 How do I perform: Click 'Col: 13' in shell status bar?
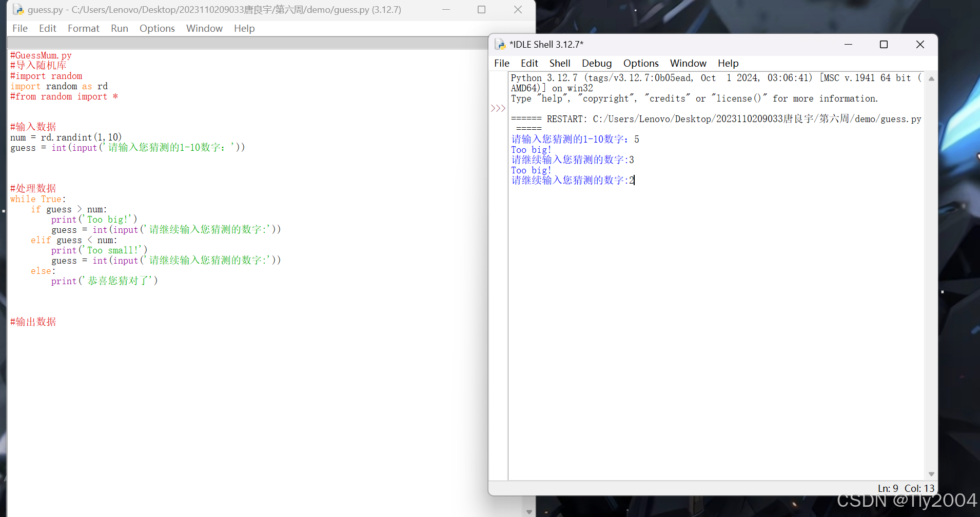[919, 488]
